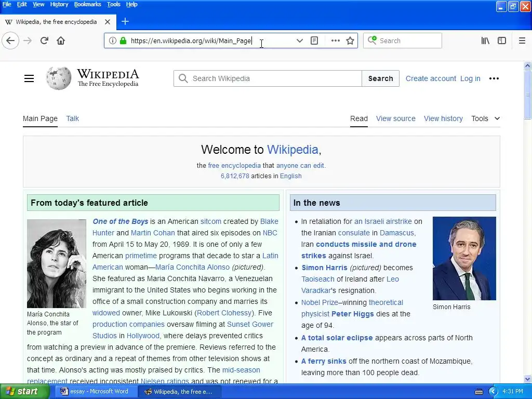The image size is (532, 399).
Task: Click the 6,812,678 articles count link
Action: coord(235,176)
